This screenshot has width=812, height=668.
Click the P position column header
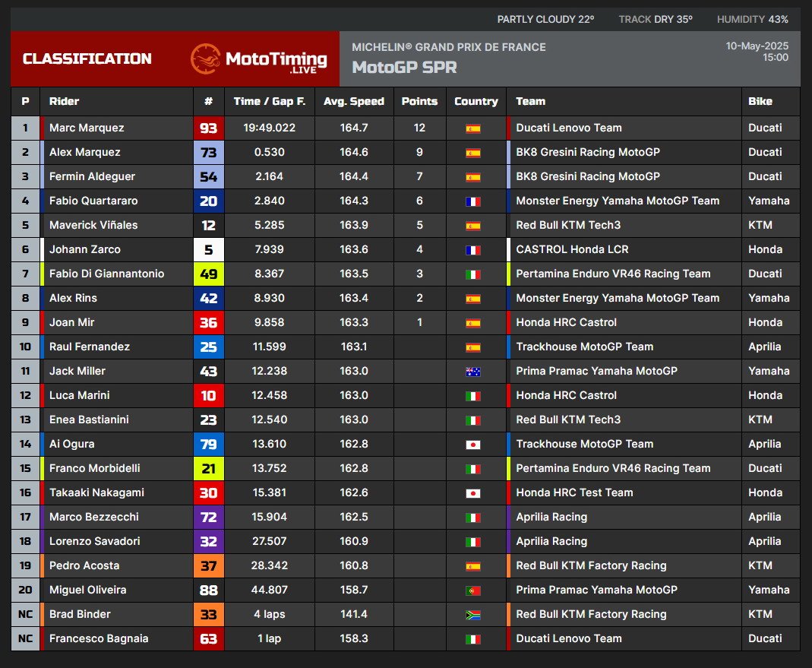click(x=25, y=101)
